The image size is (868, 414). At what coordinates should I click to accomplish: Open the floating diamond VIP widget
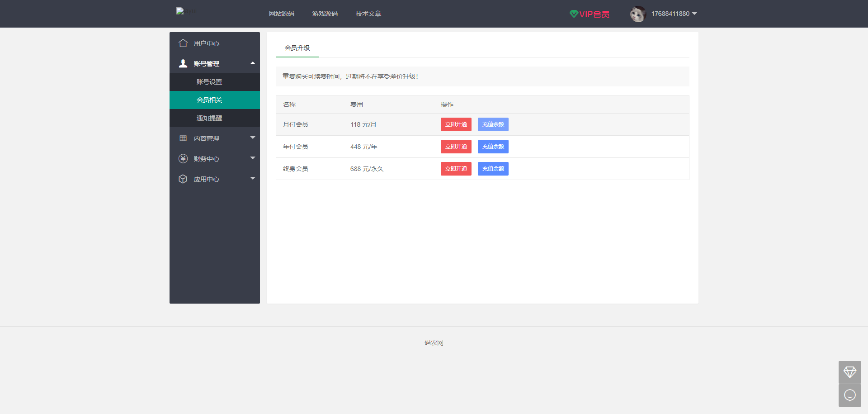click(849, 372)
